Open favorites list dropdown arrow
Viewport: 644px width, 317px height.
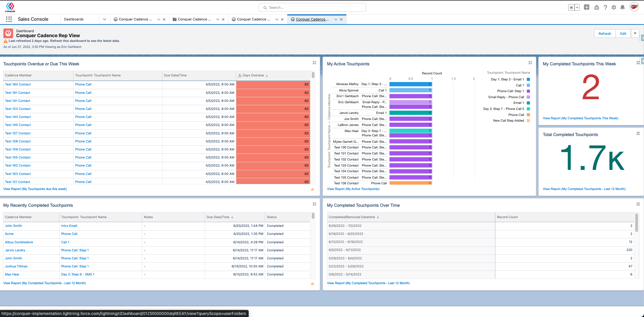pyautogui.click(x=577, y=7)
